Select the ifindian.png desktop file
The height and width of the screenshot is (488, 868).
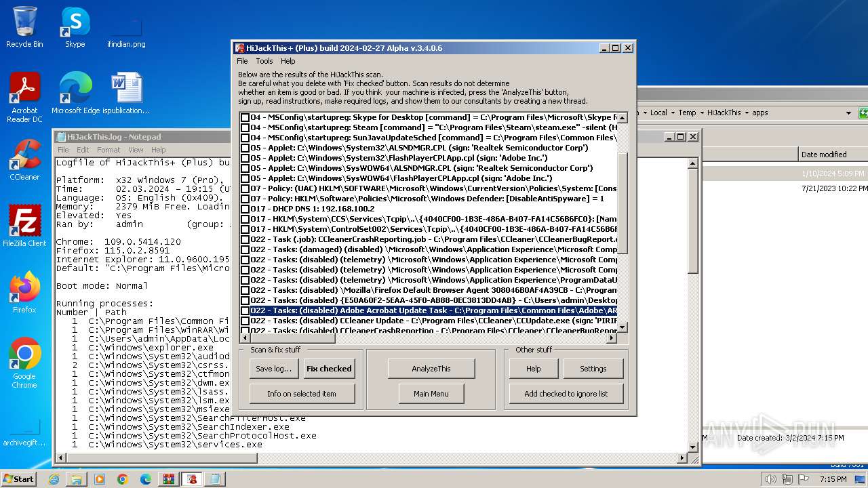click(x=126, y=33)
